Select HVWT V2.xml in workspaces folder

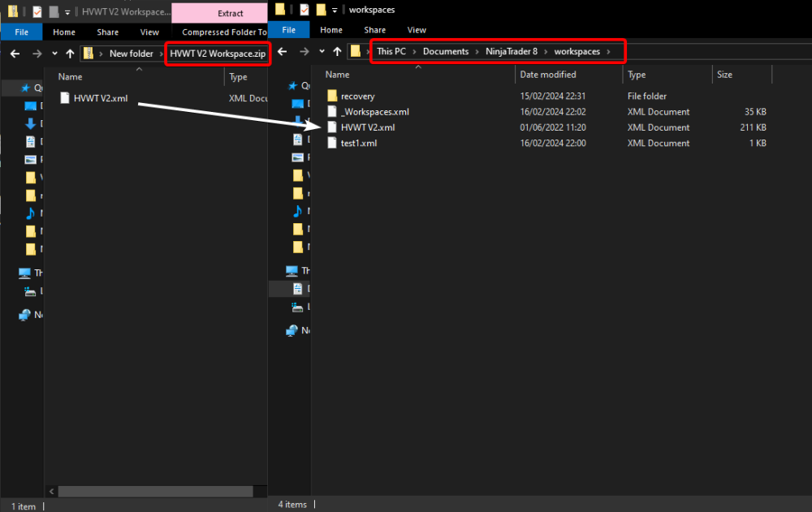pyautogui.click(x=368, y=127)
